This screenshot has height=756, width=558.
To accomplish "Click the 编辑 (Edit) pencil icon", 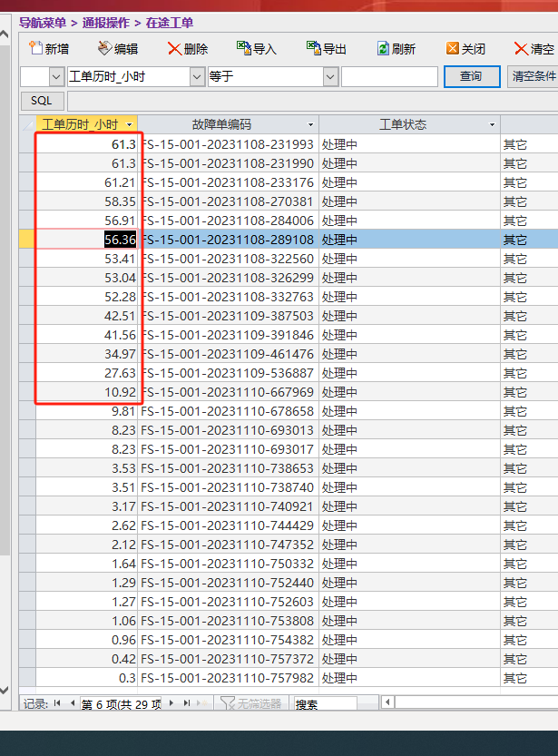I will coord(104,48).
